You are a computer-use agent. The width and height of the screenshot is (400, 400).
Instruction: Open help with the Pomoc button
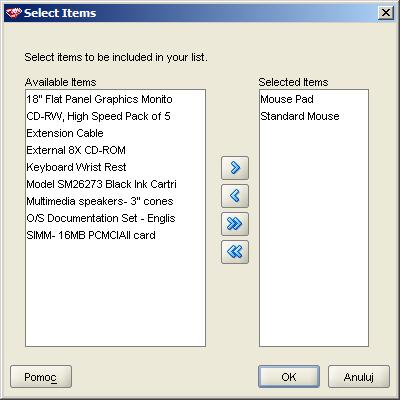[x=41, y=377]
